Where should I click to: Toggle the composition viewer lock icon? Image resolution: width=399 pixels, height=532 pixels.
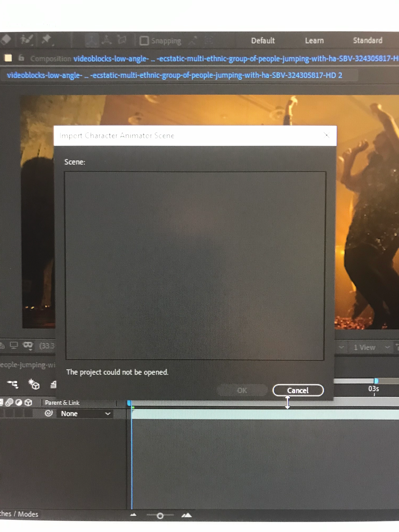point(21,58)
